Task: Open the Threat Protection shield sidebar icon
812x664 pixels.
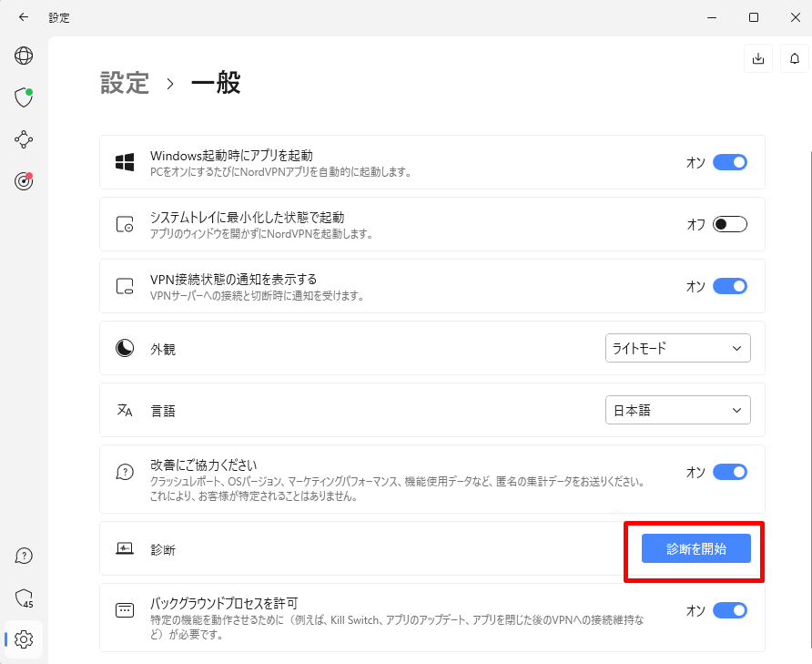Action: click(x=24, y=97)
